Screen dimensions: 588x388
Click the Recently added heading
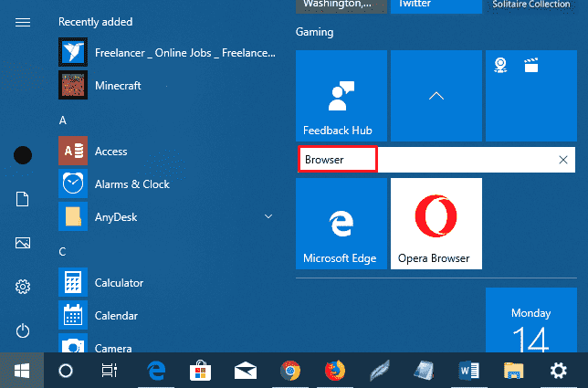(x=96, y=22)
